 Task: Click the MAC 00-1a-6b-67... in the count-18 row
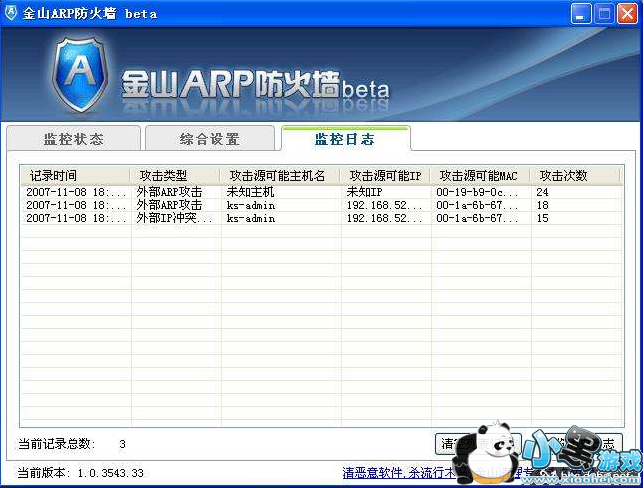point(477,205)
